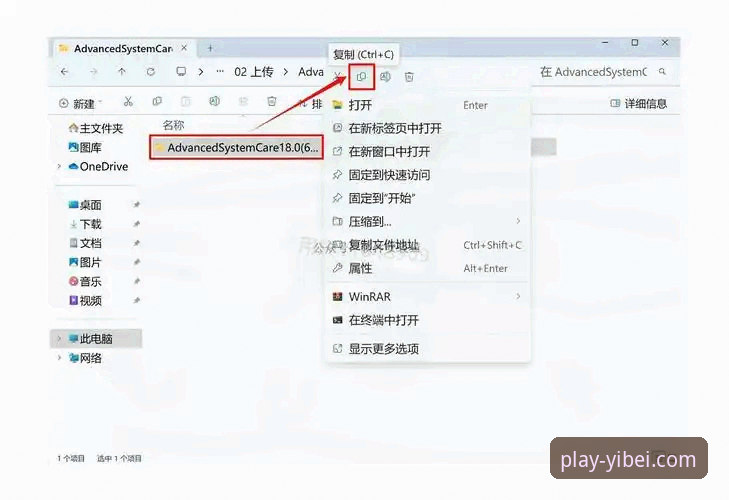Refresh the current folder
The width and height of the screenshot is (729, 500).
151,72
